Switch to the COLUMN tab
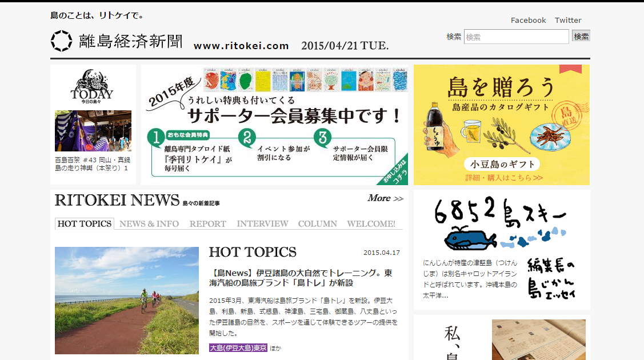 coord(318,224)
